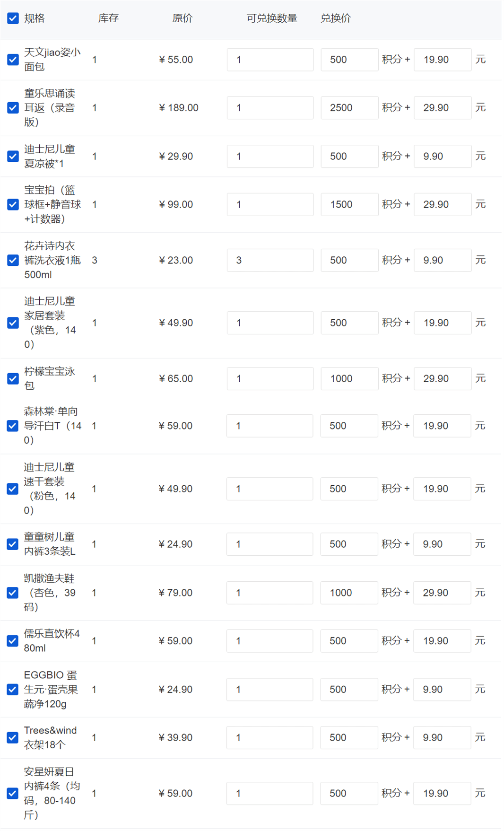Uncheck the 天文jiao姿小面包 row checkbox
The image size is (504, 831).
point(13,60)
